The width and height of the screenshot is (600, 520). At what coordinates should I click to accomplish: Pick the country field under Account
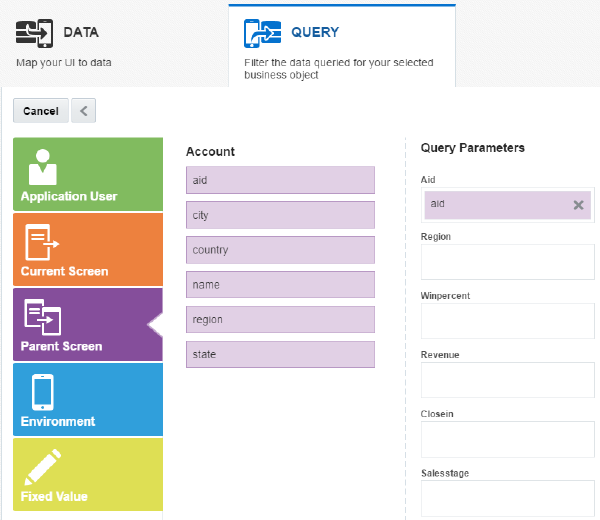(x=280, y=250)
